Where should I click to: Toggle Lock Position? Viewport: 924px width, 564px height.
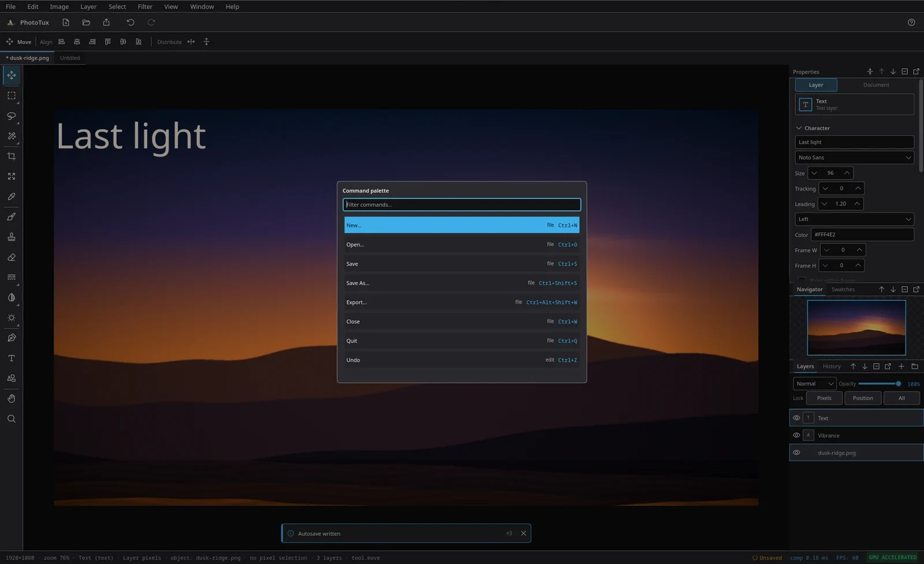(863, 398)
